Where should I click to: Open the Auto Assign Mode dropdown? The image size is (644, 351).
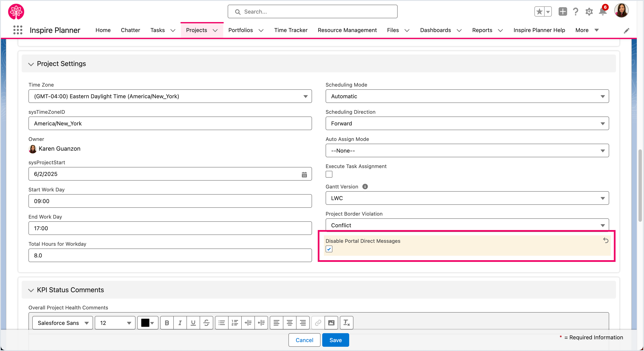pos(467,150)
